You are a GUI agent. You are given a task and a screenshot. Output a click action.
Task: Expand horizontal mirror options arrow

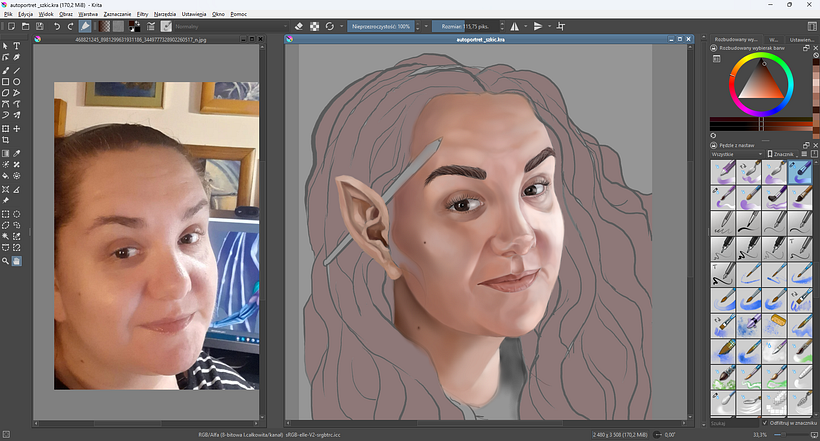[x=526, y=26]
